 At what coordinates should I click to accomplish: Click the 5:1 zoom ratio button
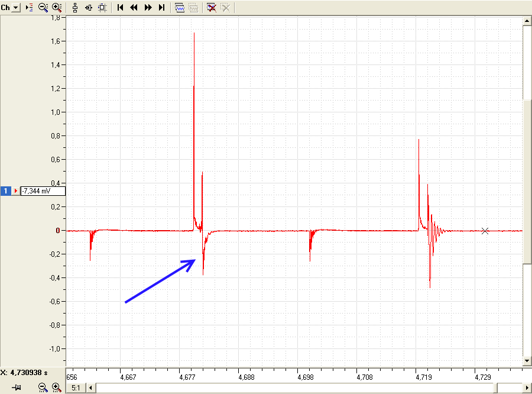point(76,387)
